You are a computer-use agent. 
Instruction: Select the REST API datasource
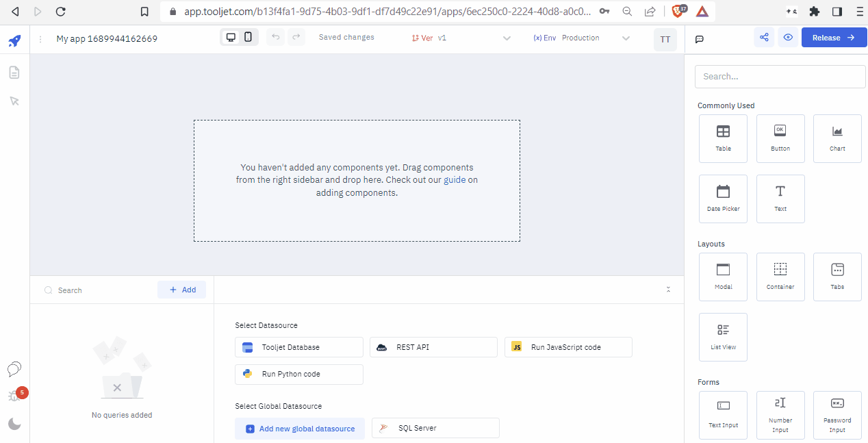[433, 347]
